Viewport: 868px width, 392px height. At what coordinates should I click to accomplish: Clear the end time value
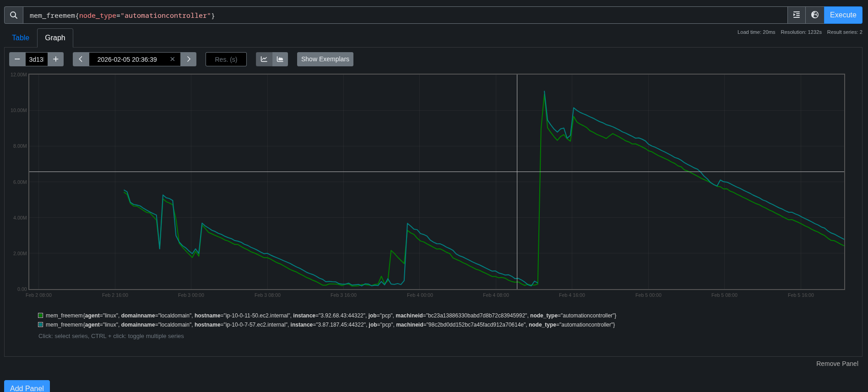pos(173,59)
